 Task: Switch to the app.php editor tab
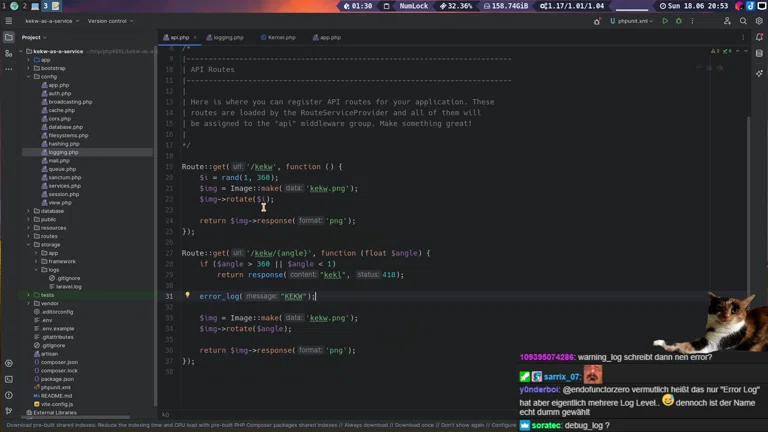[x=327, y=37]
